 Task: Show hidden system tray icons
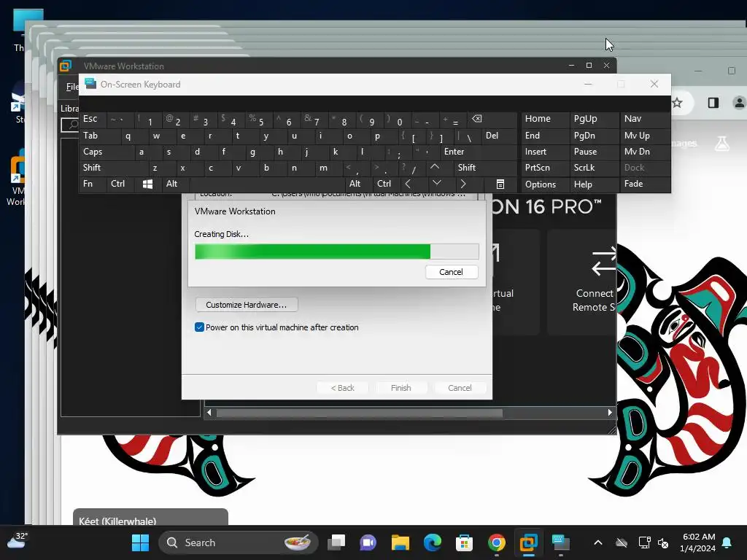(x=598, y=542)
